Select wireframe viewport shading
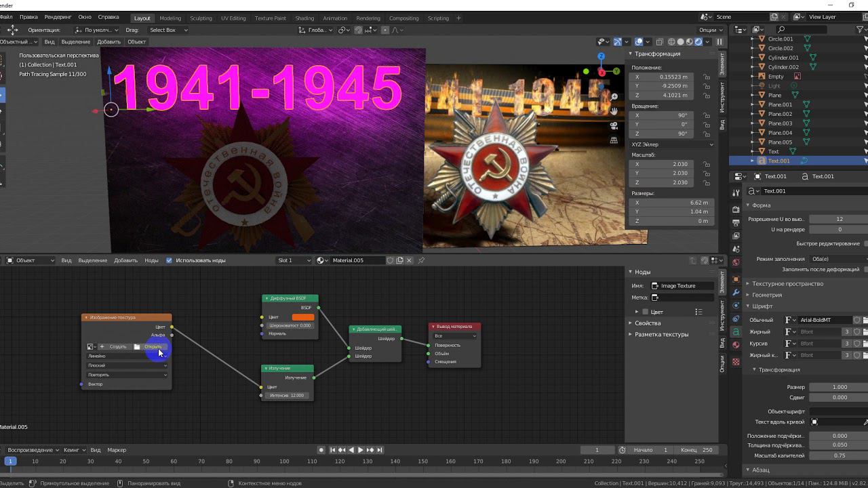Viewport: 868px width, 488px height. click(671, 42)
